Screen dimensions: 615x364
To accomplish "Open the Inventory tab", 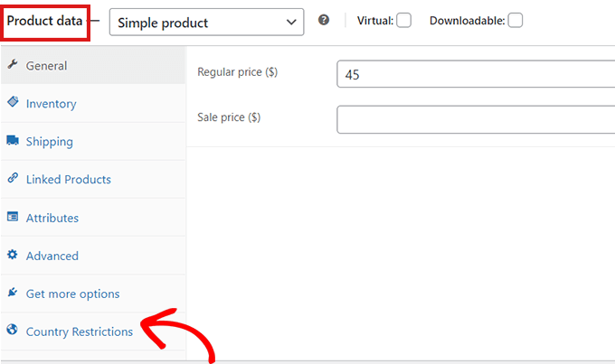I will click(51, 104).
